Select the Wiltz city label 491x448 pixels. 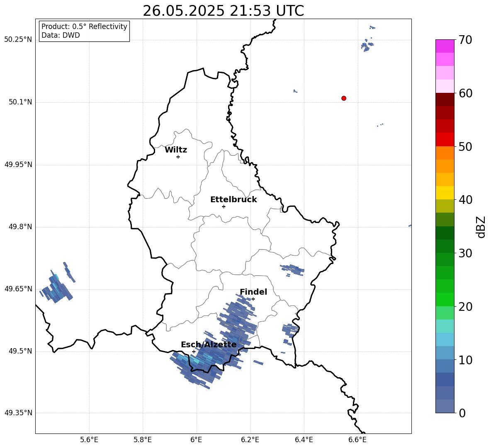click(176, 150)
